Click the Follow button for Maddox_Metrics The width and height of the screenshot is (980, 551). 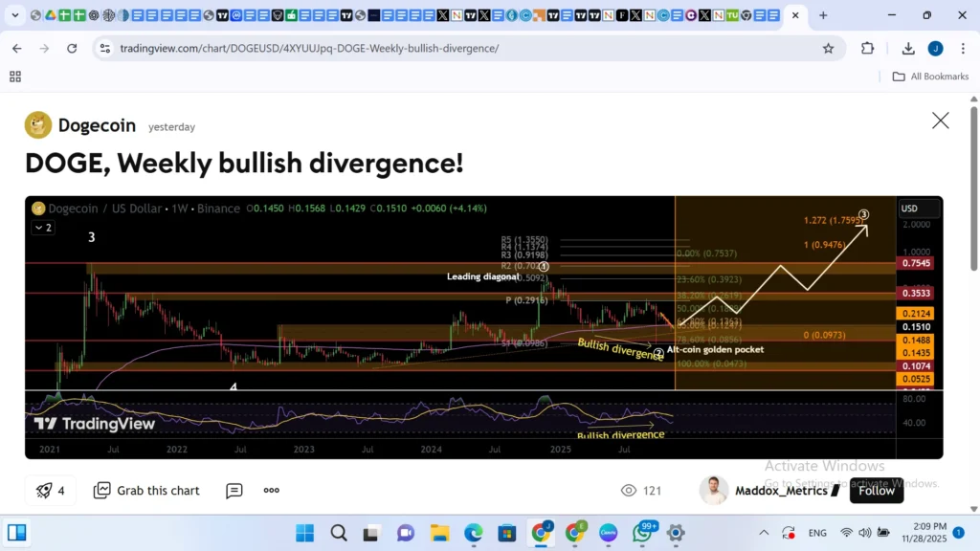[x=876, y=490]
